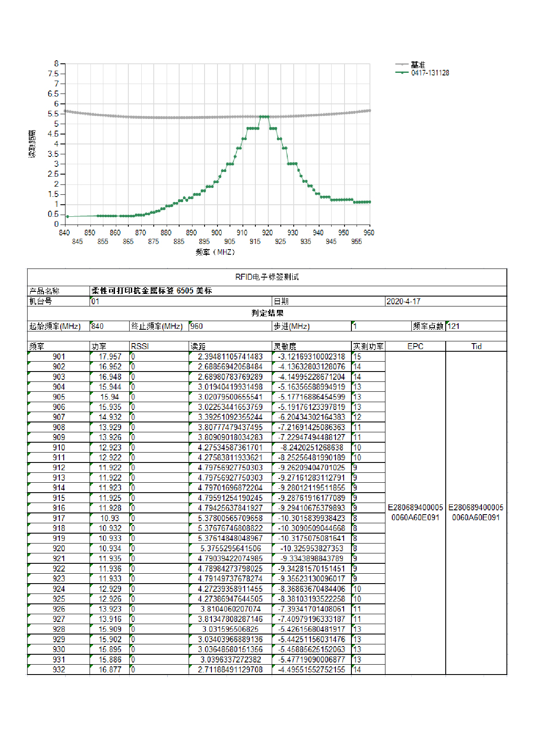The height and width of the screenshot is (756, 534).
Task: Click the EPC value E2806894000050060A60E091 under EPC
Action: click(x=415, y=512)
